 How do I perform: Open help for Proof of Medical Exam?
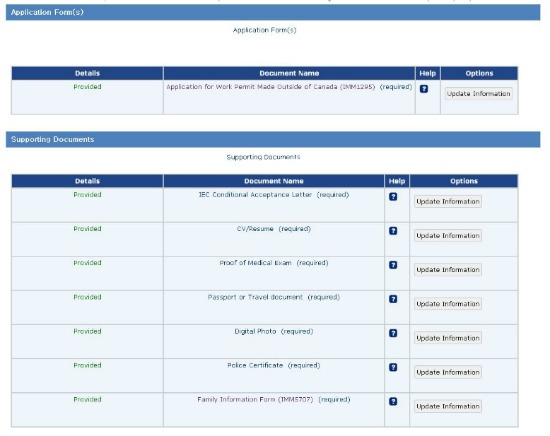point(393,265)
